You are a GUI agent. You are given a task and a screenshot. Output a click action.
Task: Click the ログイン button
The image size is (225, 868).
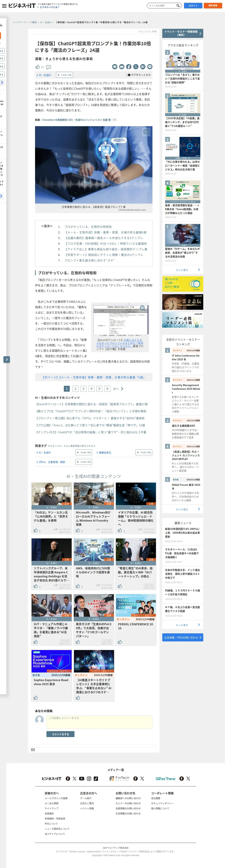pyautogui.click(x=193, y=6)
